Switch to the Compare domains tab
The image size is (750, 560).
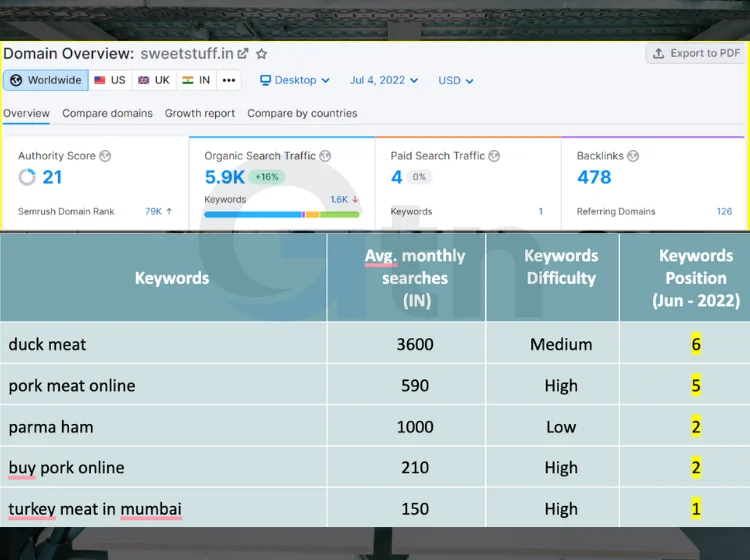[x=107, y=113]
